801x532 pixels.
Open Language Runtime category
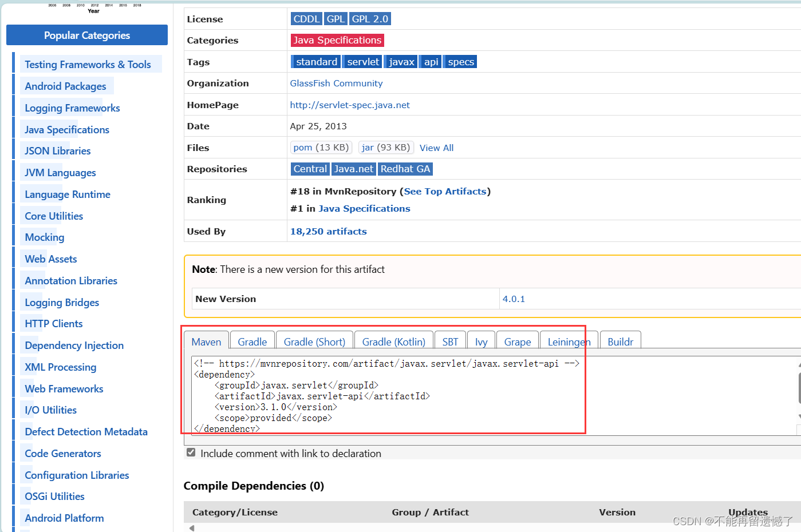(68, 194)
